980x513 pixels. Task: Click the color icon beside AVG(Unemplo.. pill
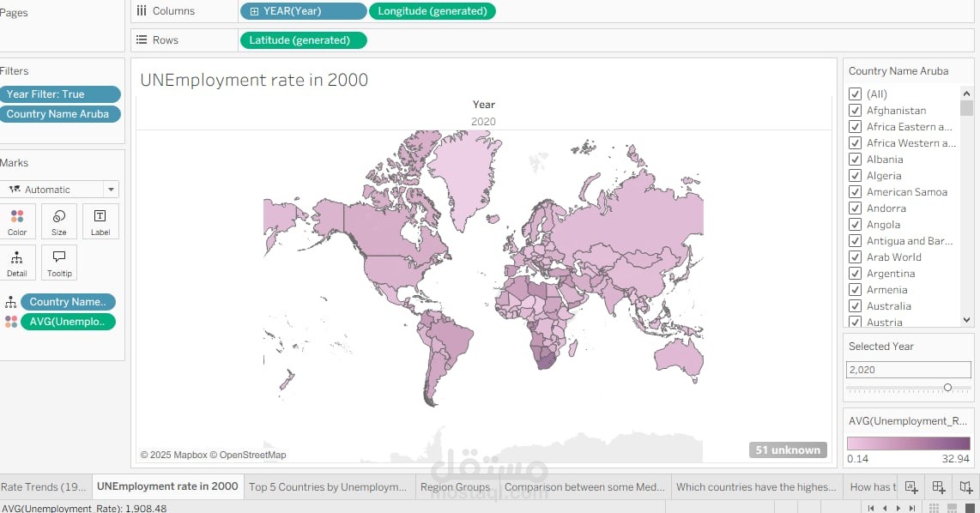(x=10, y=322)
